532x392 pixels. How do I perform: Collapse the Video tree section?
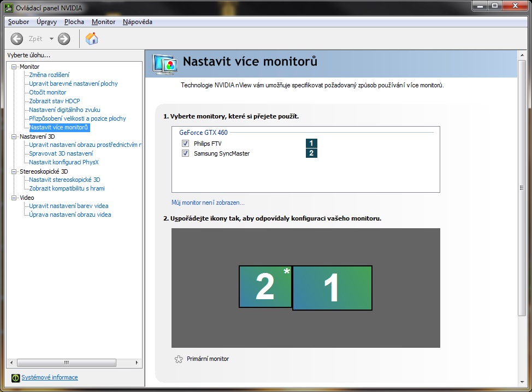(x=14, y=198)
